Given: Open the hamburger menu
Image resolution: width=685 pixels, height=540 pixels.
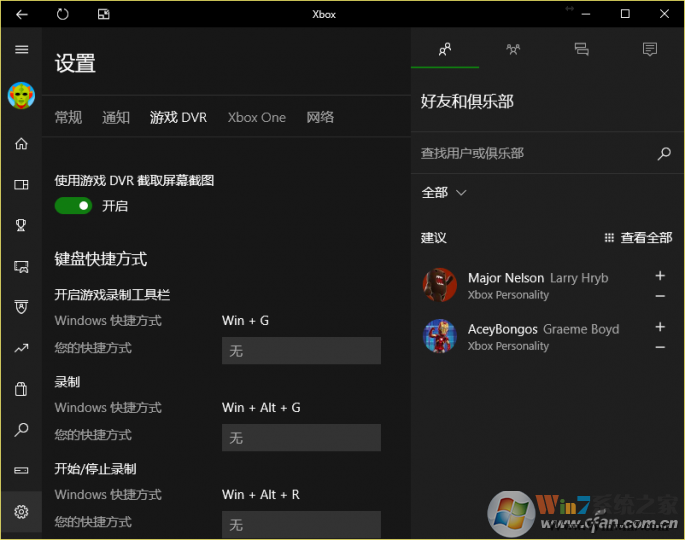Looking at the screenshot, I should (21, 49).
